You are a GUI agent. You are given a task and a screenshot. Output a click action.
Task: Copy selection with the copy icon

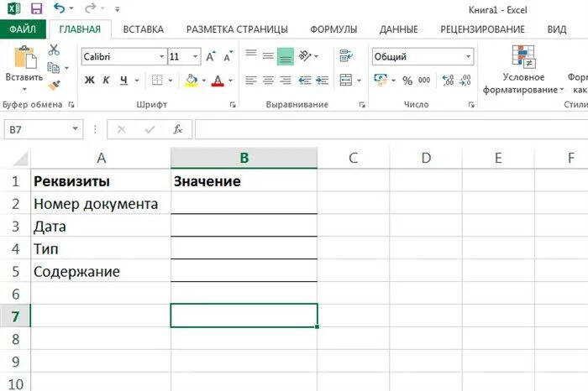(54, 68)
